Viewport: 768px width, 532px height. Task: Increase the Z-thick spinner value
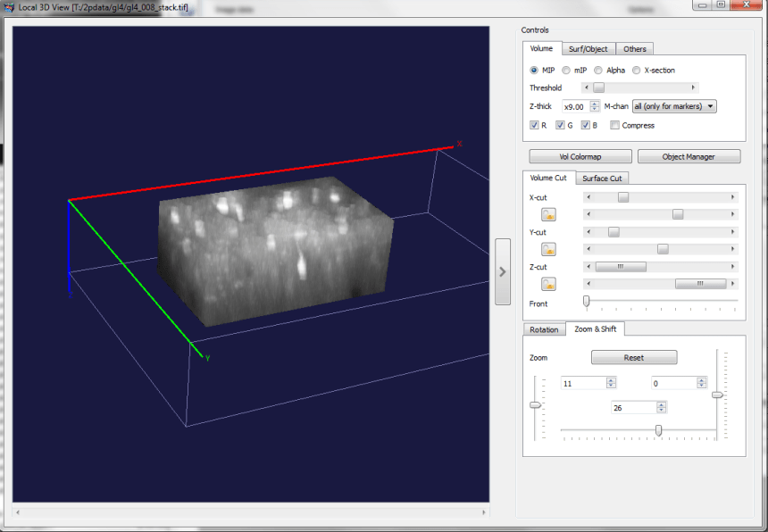pos(594,104)
